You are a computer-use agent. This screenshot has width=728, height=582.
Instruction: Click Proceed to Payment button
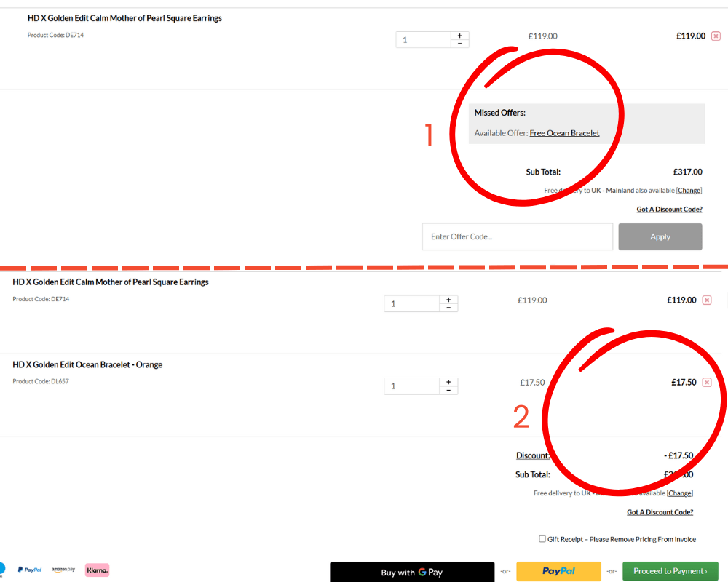click(670, 571)
